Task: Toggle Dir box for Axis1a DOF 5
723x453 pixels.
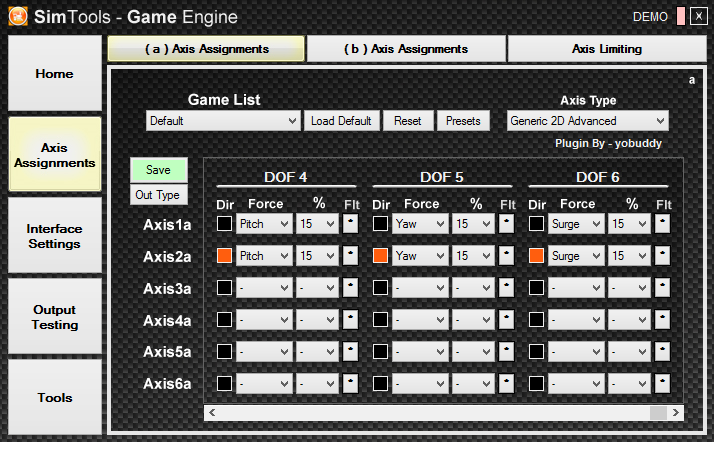Action: 380,224
